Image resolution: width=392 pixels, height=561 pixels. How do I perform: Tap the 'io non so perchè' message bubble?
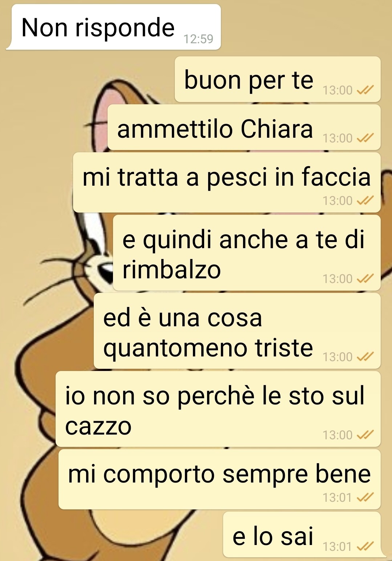click(x=218, y=409)
